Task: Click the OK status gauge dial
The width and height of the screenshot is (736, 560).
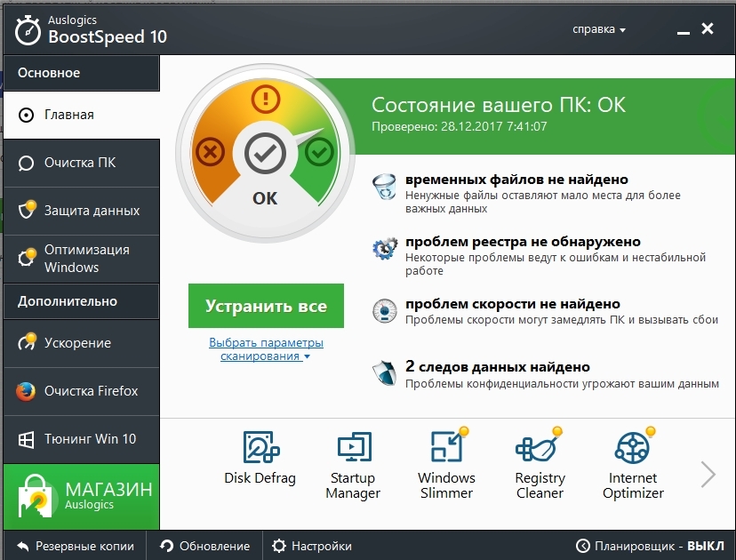Action: (x=265, y=156)
